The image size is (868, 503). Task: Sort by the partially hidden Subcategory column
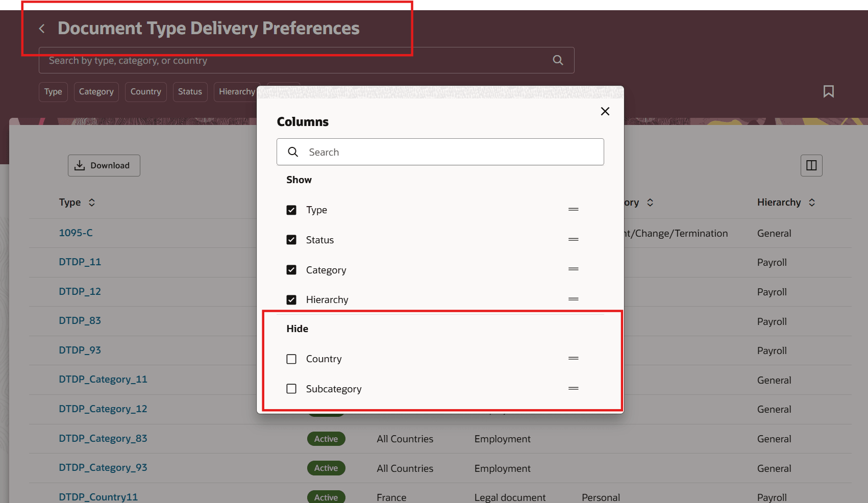click(650, 203)
